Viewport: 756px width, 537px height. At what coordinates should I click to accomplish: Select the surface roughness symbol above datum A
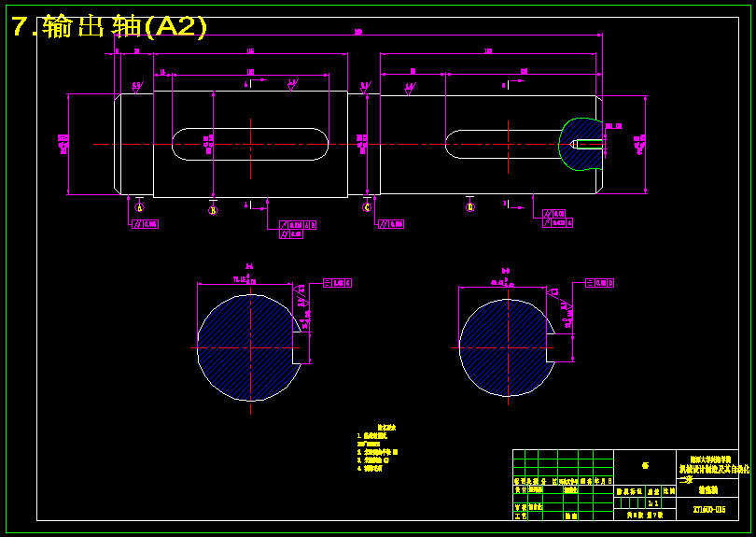pos(137,87)
